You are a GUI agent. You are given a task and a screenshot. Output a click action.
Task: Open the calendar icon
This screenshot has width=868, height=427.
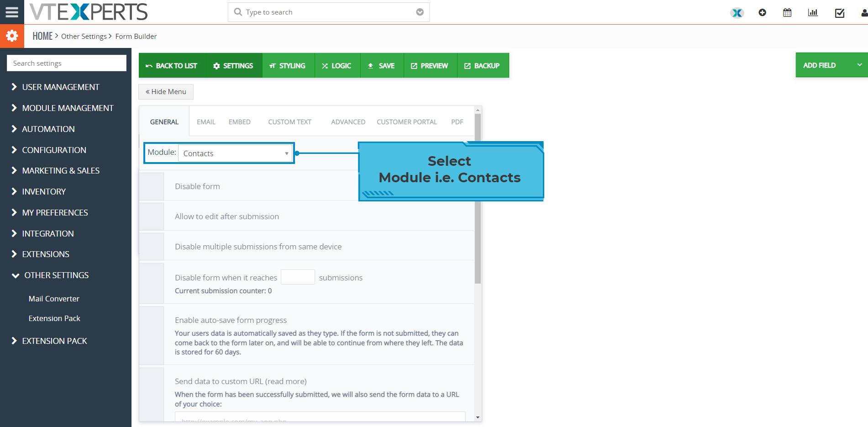click(787, 12)
